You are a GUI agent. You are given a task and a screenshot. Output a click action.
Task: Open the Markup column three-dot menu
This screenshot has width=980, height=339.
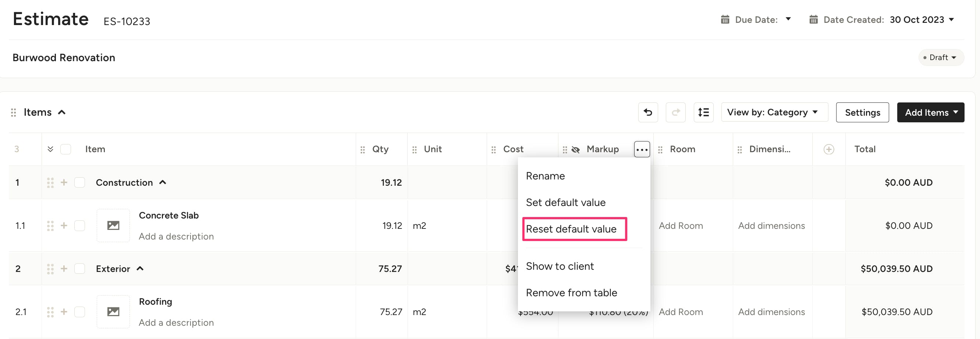pyautogui.click(x=642, y=149)
